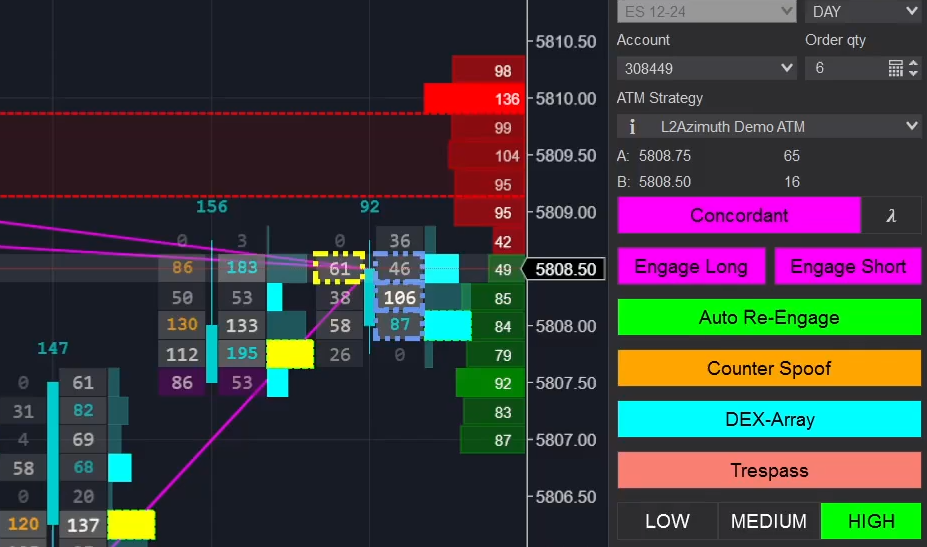Set sensitivity to MEDIUM
Viewport: 927px width, 547px height.
click(768, 521)
